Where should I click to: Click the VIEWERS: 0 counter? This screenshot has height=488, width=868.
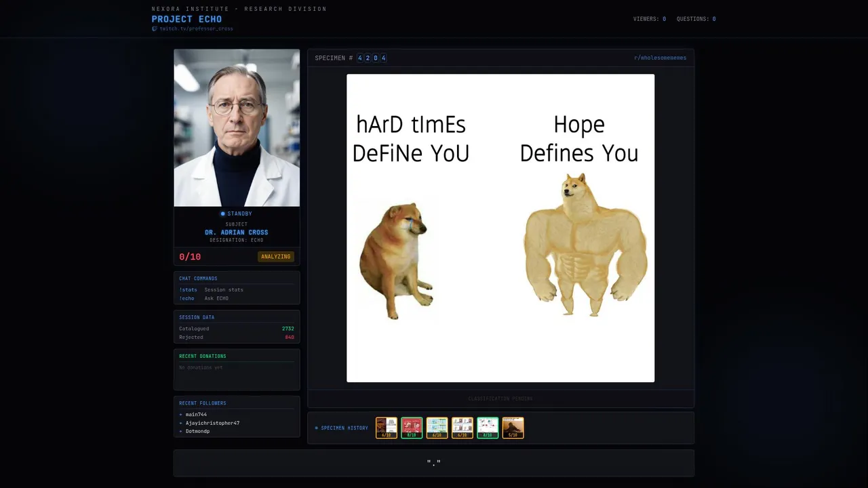click(x=650, y=19)
